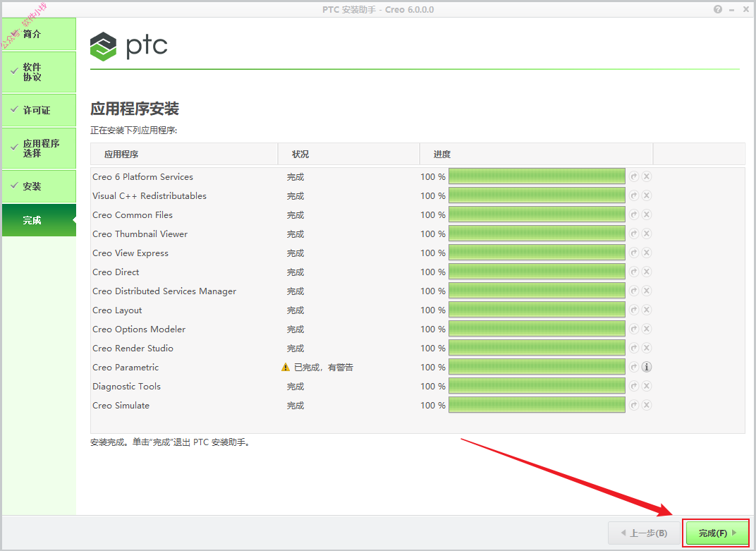
Task: Click the cancel X icon for Creo Direct
Action: coord(647,272)
